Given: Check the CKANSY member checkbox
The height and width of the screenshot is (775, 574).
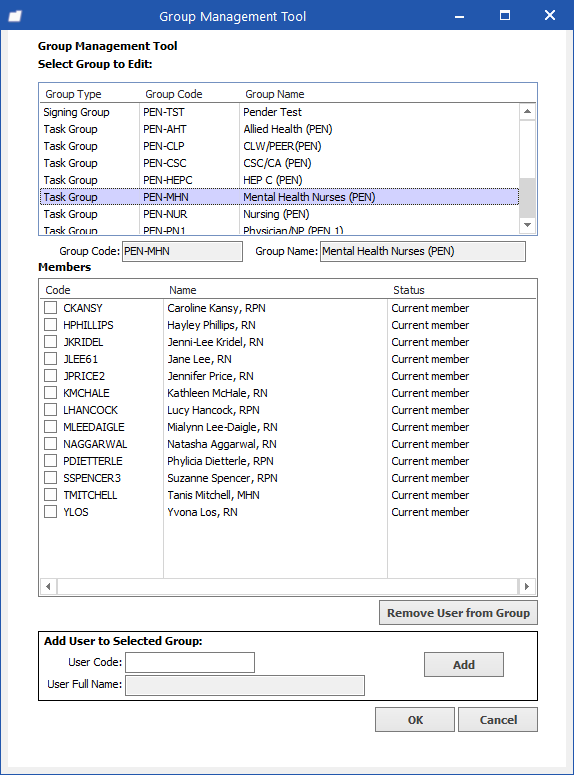Looking at the screenshot, I should [x=50, y=308].
